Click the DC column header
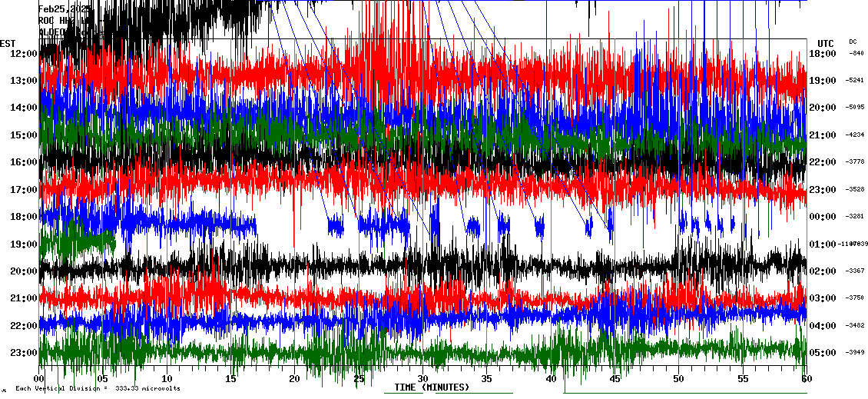Screen dimensions: 868x399 point(853,42)
